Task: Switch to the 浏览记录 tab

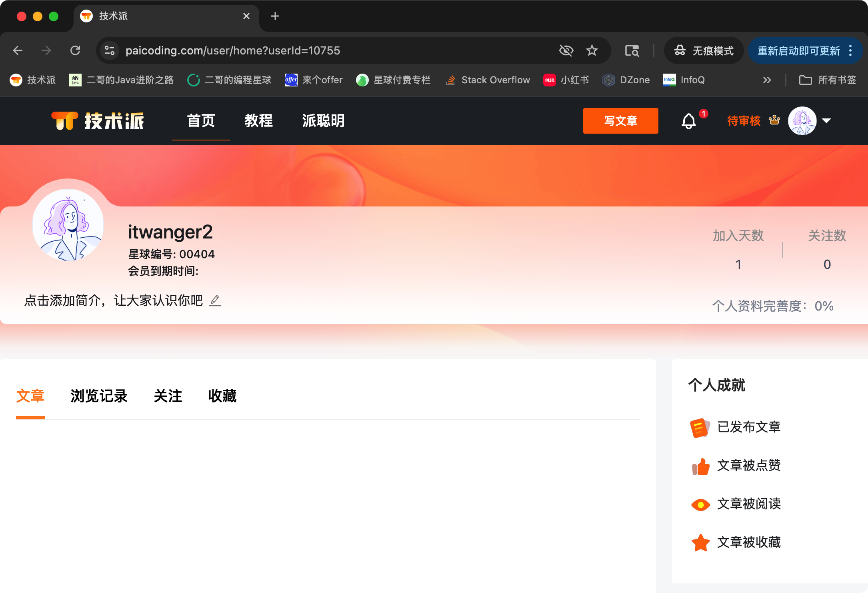Action: pos(99,396)
